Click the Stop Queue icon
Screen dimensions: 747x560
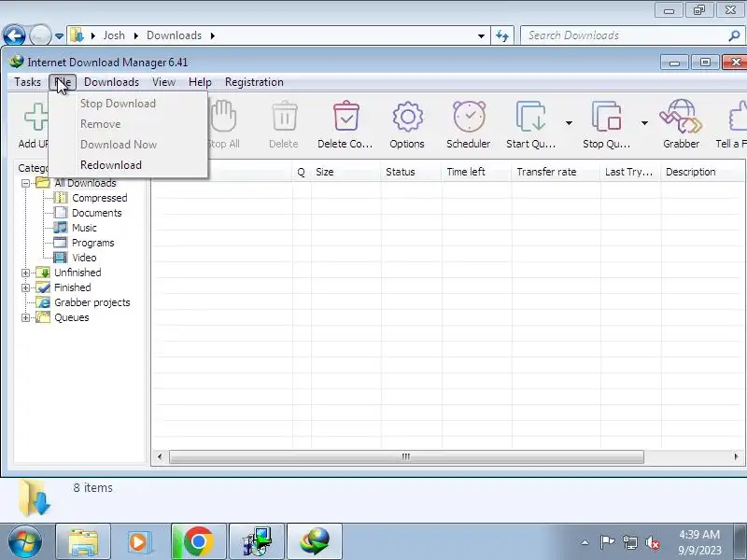[606, 116]
